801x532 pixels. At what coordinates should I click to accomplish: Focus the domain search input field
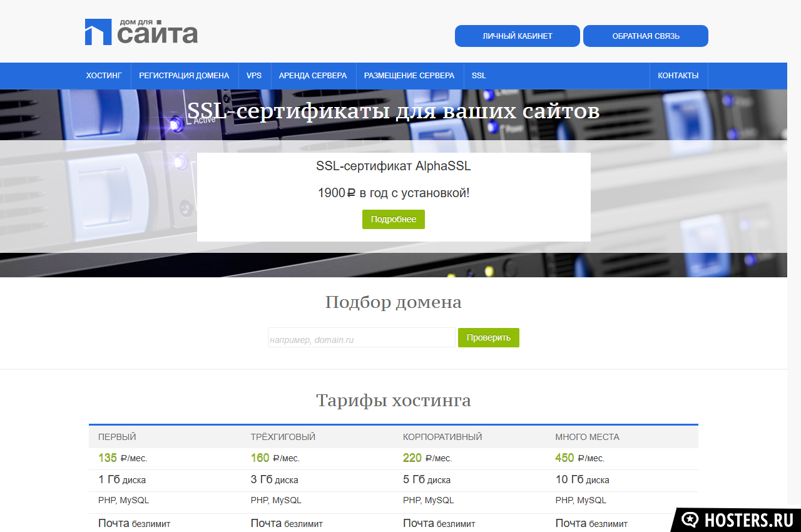[361, 338]
